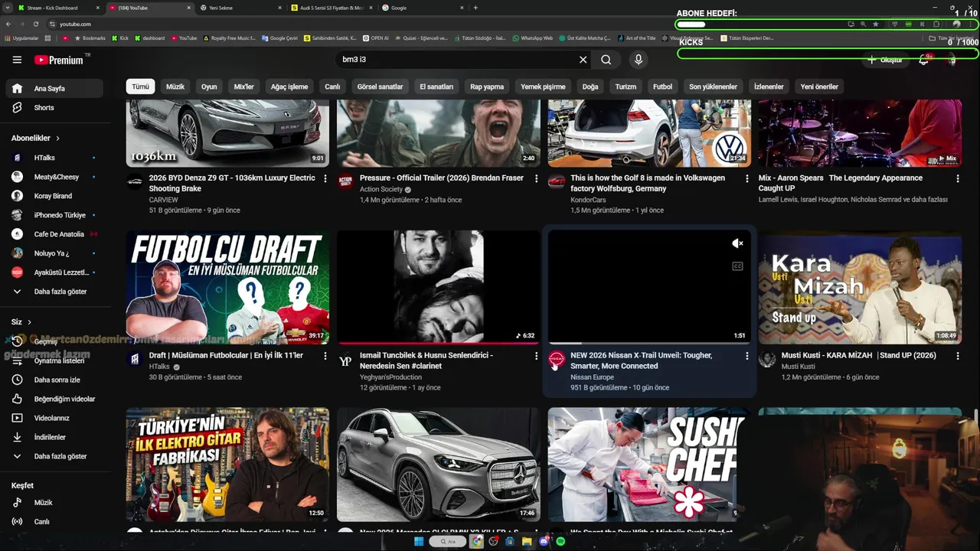Open the YouTube hamburger guide menu

[x=17, y=60]
